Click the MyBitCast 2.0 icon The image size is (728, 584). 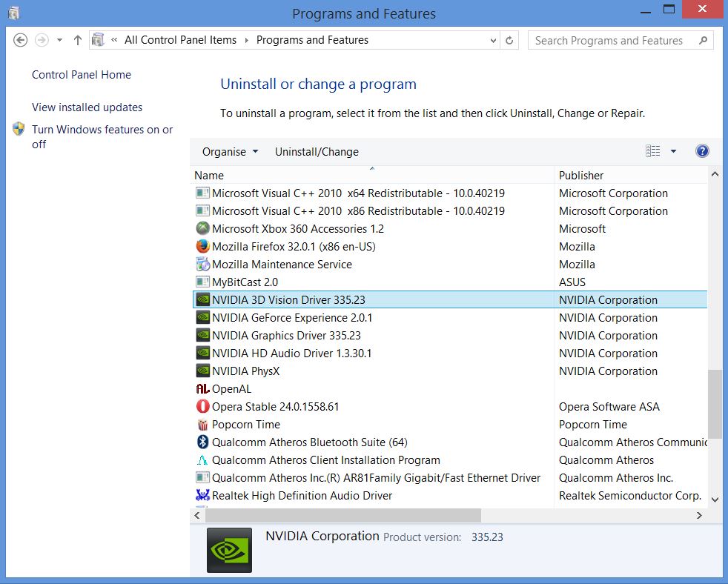pos(202,282)
